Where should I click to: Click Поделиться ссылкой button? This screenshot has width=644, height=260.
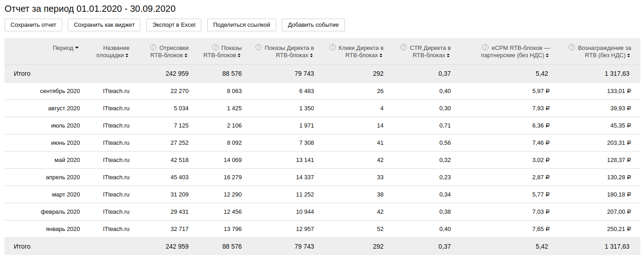241,25
